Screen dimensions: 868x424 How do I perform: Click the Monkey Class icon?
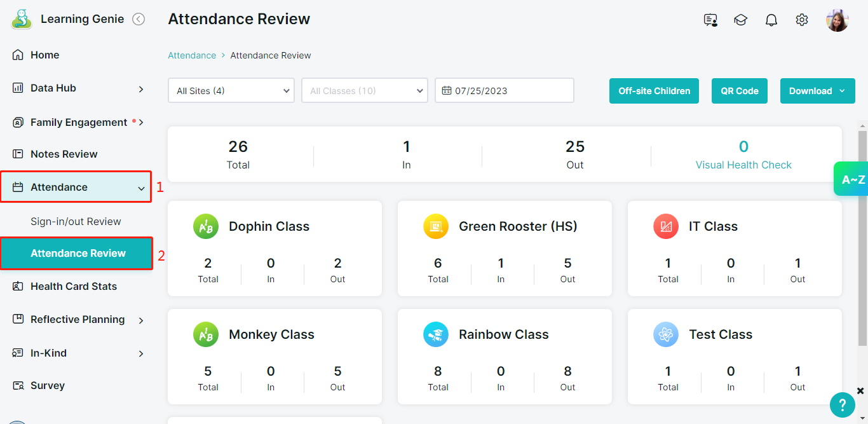tap(206, 334)
